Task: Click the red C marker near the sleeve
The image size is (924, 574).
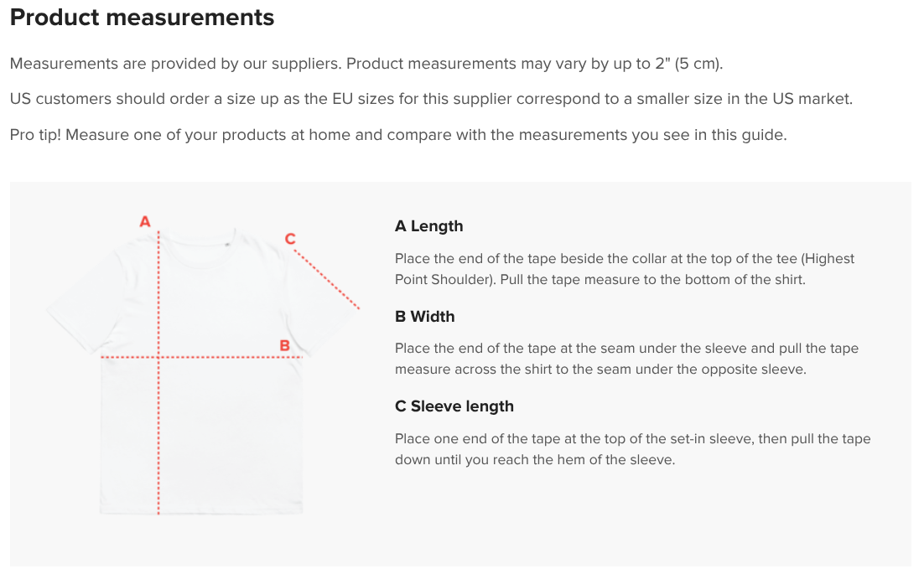Action: tap(290, 239)
